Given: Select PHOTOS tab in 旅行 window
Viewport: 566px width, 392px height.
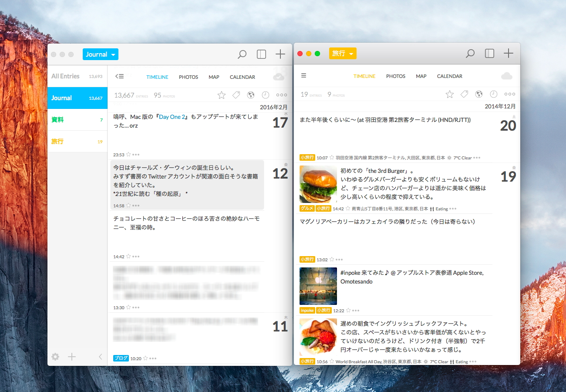Looking at the screenshot, I should (x=396, y=76).
